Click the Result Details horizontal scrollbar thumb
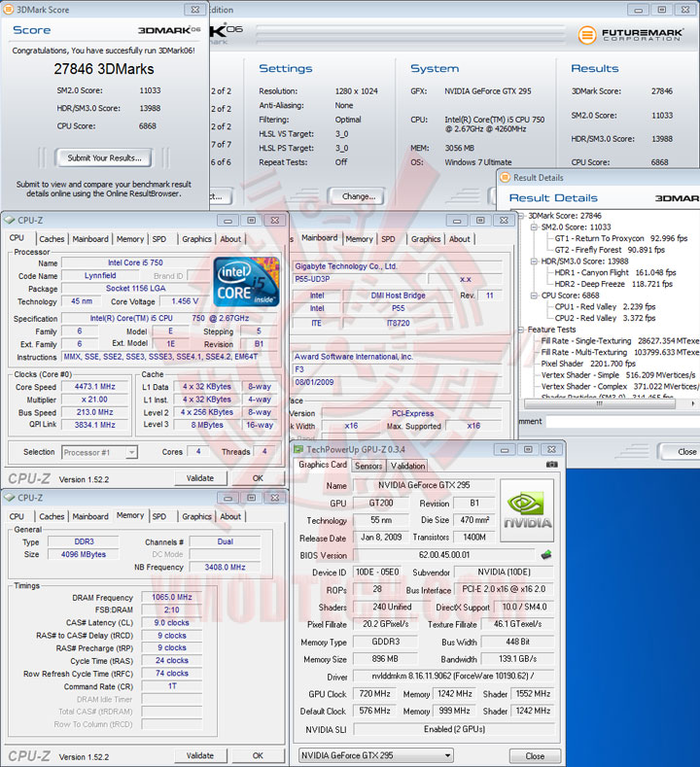 [600, 403]
